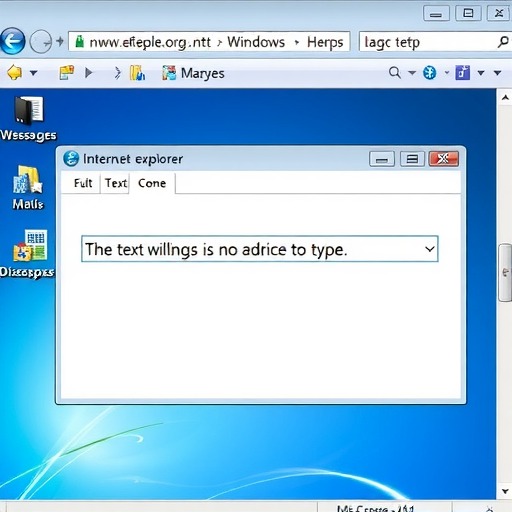The width and height of the screenshot is (512, 512).
Task: Select the Cone tab
Action: coord(152,183)
